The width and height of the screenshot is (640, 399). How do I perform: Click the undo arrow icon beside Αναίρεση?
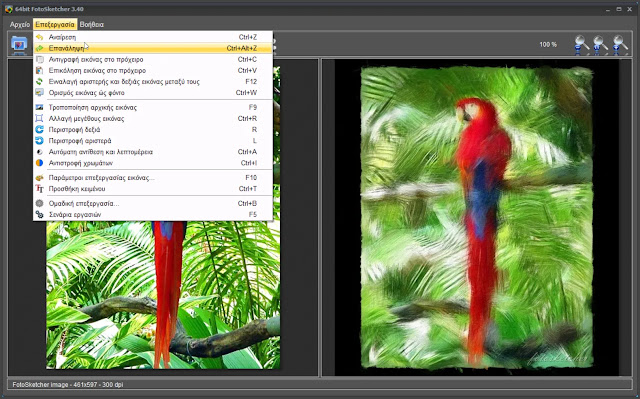click(39, 37)
